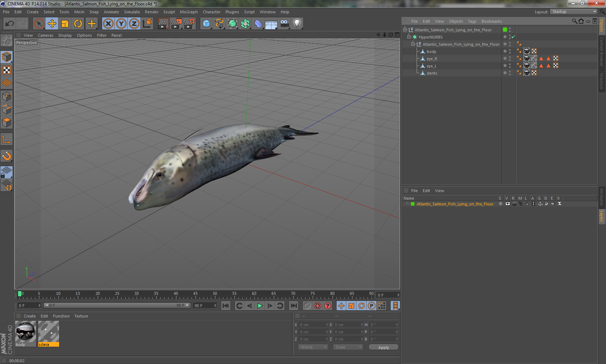This screenshot has width=606, height=364.
Task: Toggle eye_L visibility dots
Action: pos(510,66)
